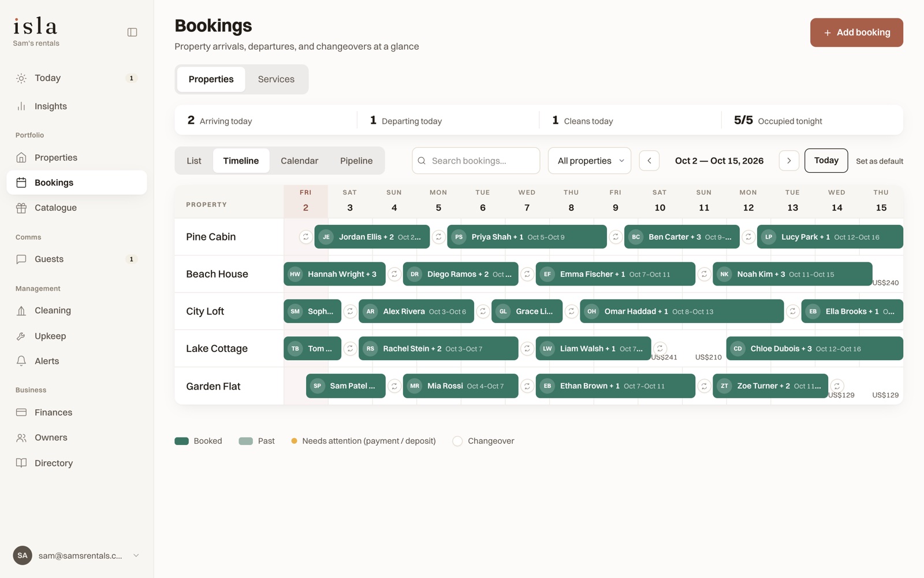Focus the Search bookings field
924x578 pixels.
(x=476, y=161)
